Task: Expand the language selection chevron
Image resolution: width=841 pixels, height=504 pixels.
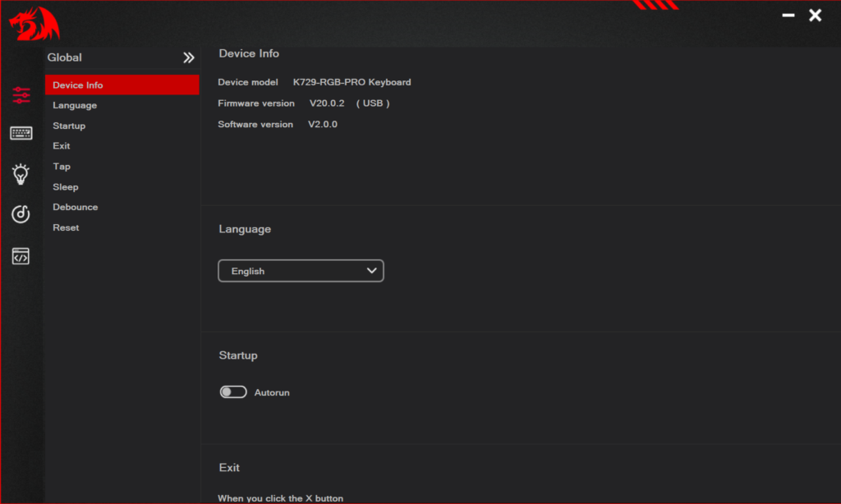Action: [x=371, y=270]
